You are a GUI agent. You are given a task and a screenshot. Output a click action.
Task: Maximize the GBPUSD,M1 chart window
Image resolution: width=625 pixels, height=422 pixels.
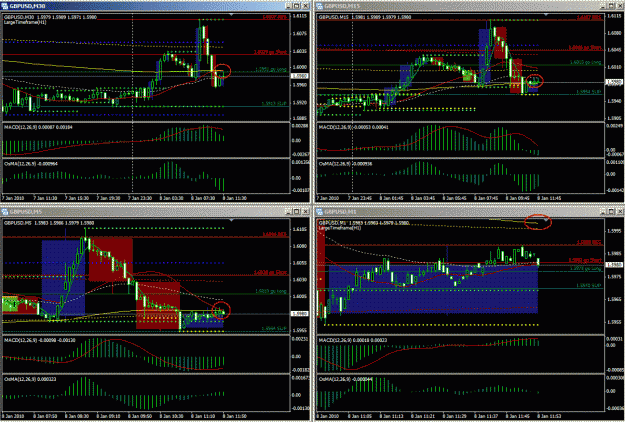[x=611, y=212]
